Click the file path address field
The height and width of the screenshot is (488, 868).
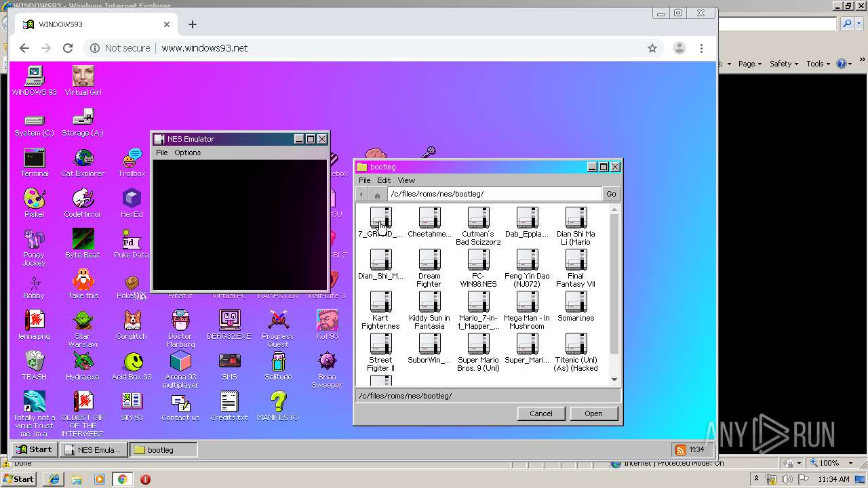point(494,194)
